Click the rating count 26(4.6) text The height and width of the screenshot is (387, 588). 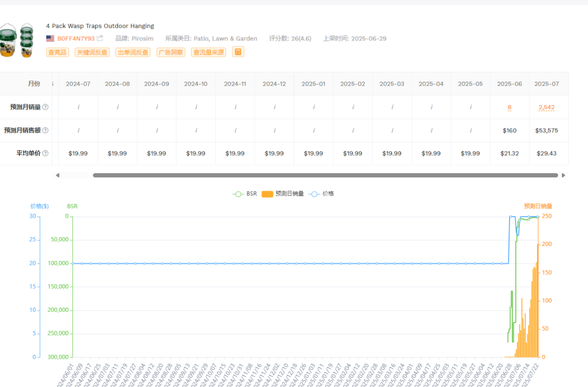point(301,38)
